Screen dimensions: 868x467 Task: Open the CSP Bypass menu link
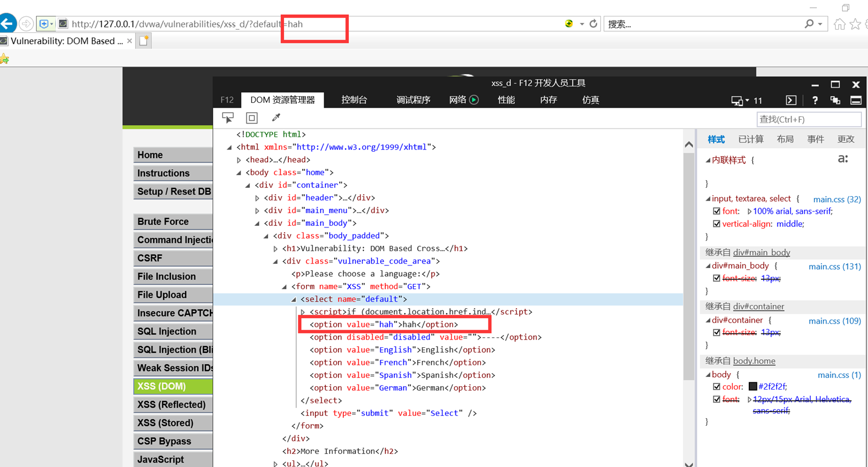click(173, 441)
